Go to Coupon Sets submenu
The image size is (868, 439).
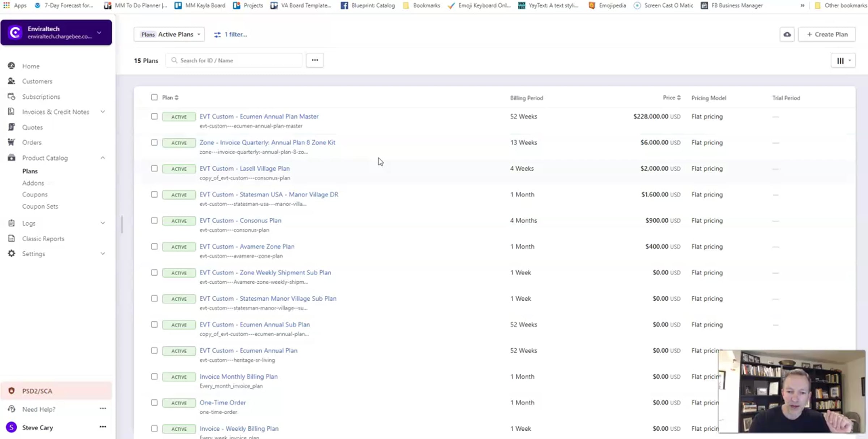[x=40, y=206]
